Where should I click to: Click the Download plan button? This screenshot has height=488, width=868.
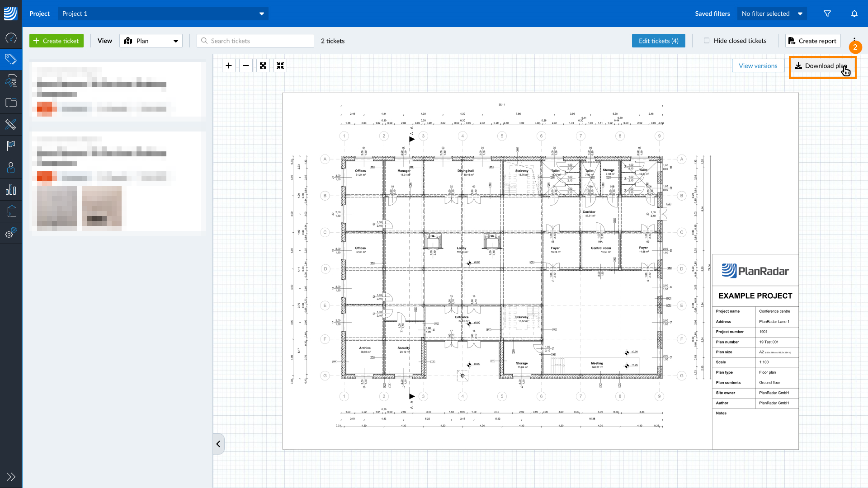822,66
